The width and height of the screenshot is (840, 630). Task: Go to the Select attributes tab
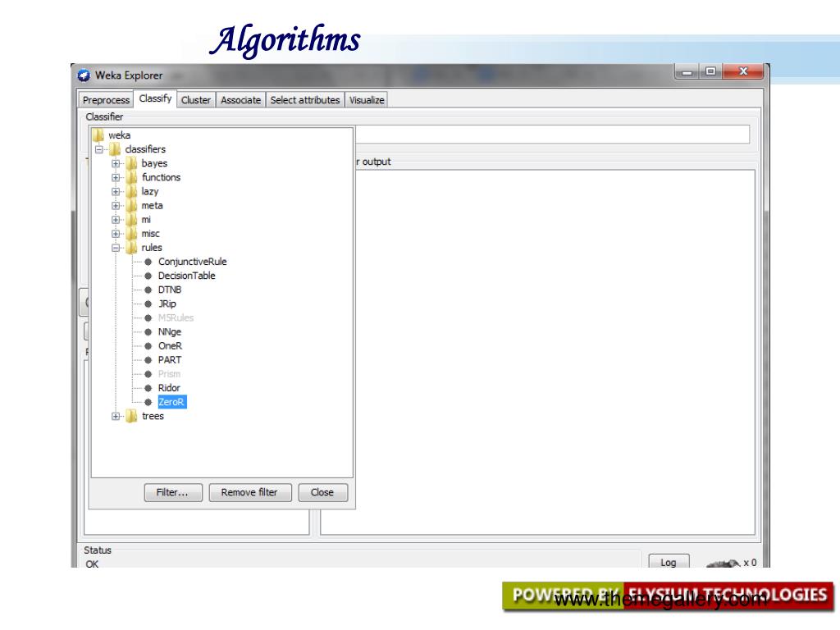point(305,100)
